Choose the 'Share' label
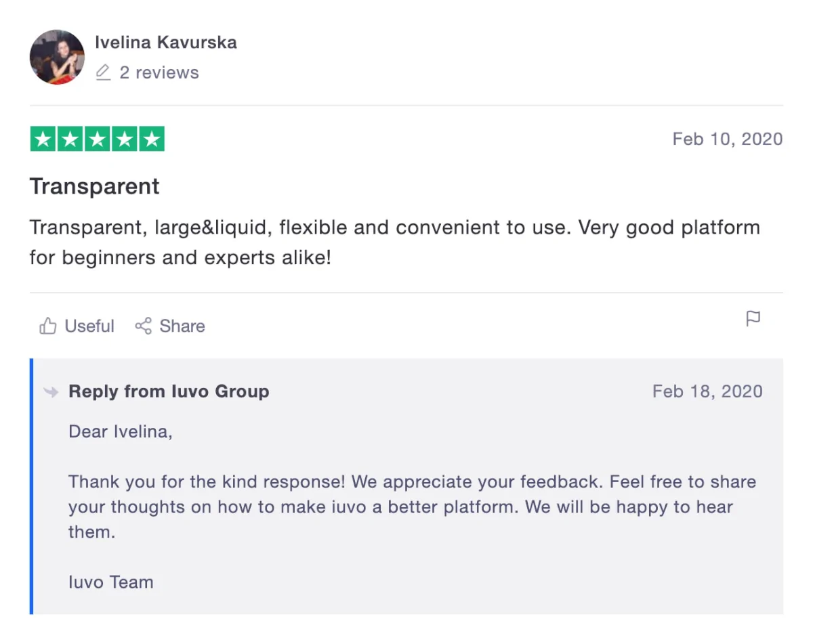The image size is (813, 644). pyautogui.click(x=182, y=326)
